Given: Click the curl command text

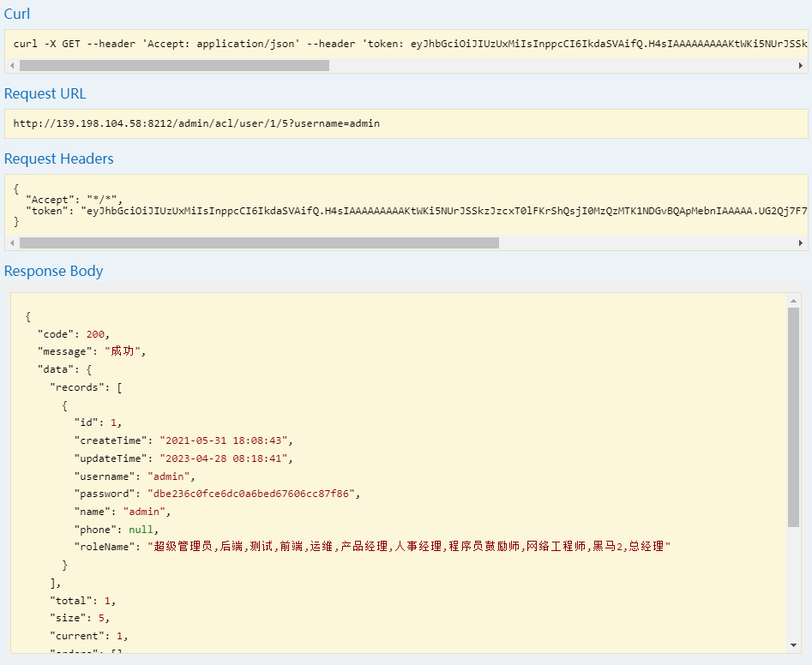Looking at the screenshot, I should (x=410, y=44).
